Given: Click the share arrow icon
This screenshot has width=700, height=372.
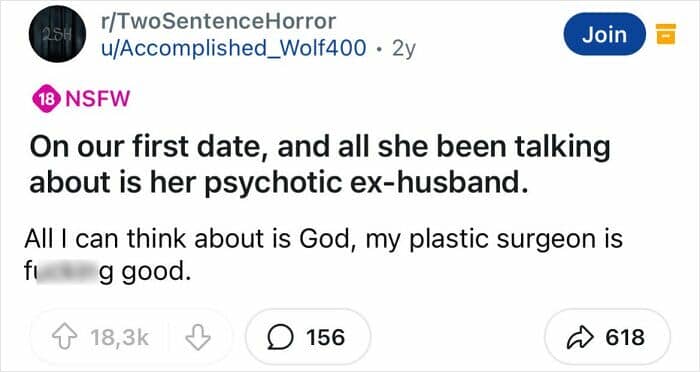Looking at the screenshot, I should point(580,337).
